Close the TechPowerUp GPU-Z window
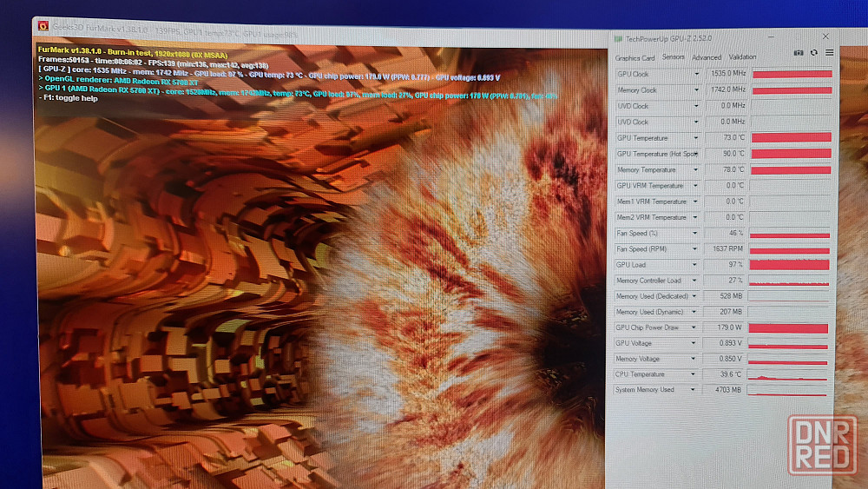This screenshot has height=489, width=868. pos(825,36)
